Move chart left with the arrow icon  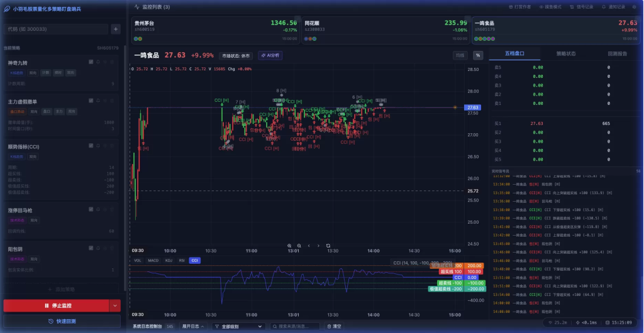(x=309, y=246)
